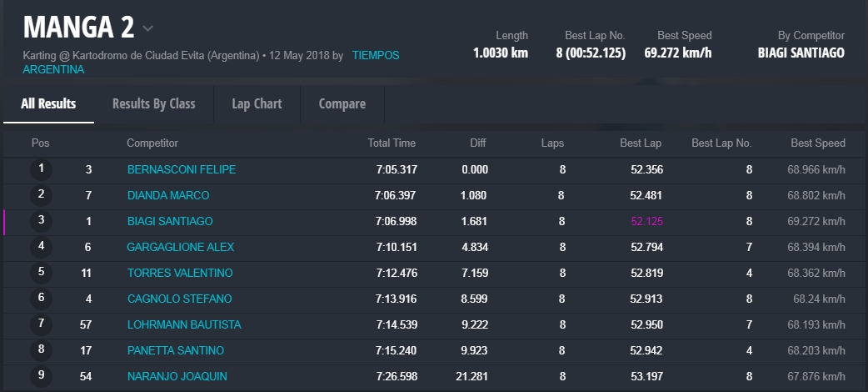868x392 pixels.
Task: Select BIAGI SANTIAGO in results table
Action: click(169, 222)
